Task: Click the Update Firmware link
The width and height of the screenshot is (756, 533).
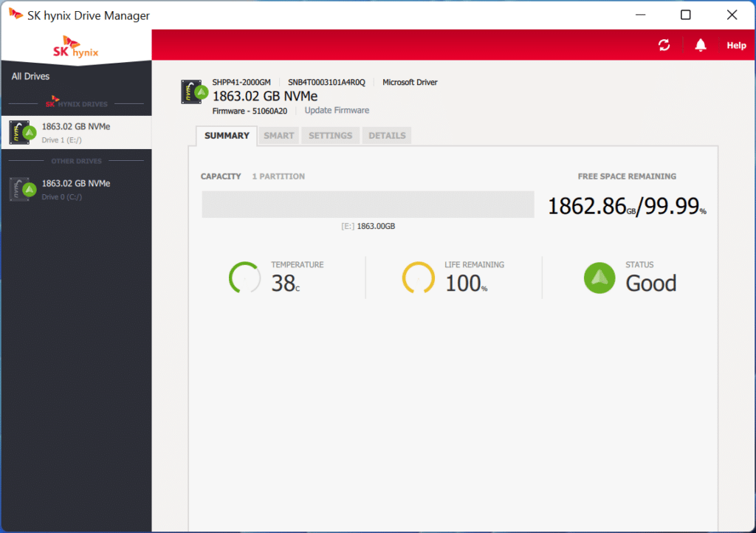Action: (x=337, y=110)
